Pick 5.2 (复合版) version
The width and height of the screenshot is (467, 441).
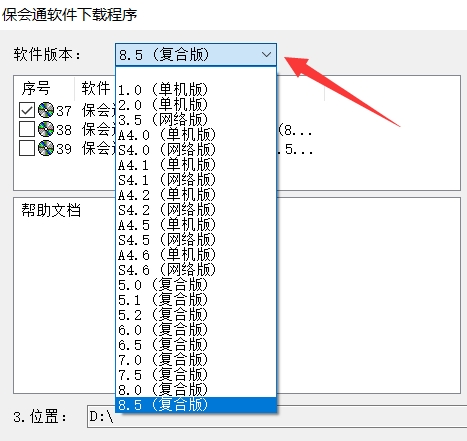pyautogui.click(x=196, y=314)
